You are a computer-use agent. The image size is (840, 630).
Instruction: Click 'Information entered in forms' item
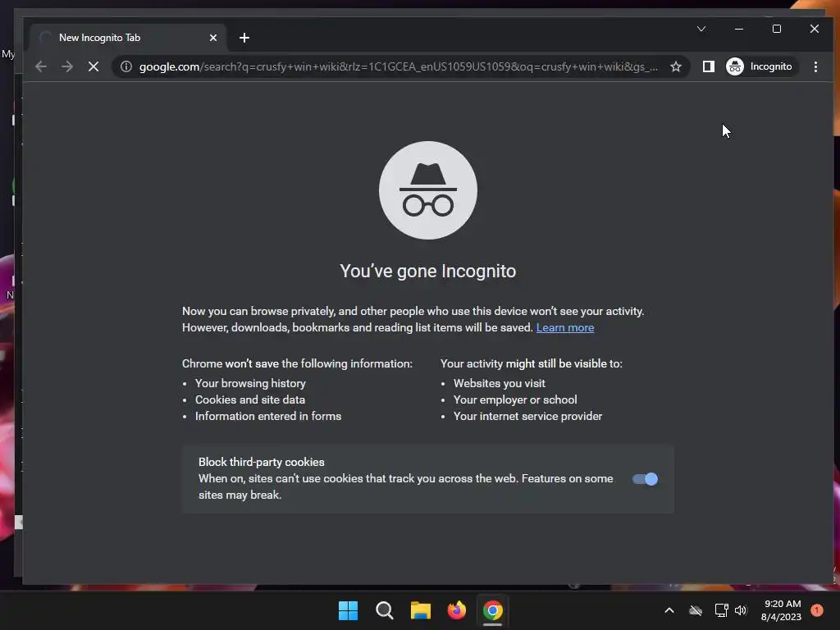click(268, 416)
